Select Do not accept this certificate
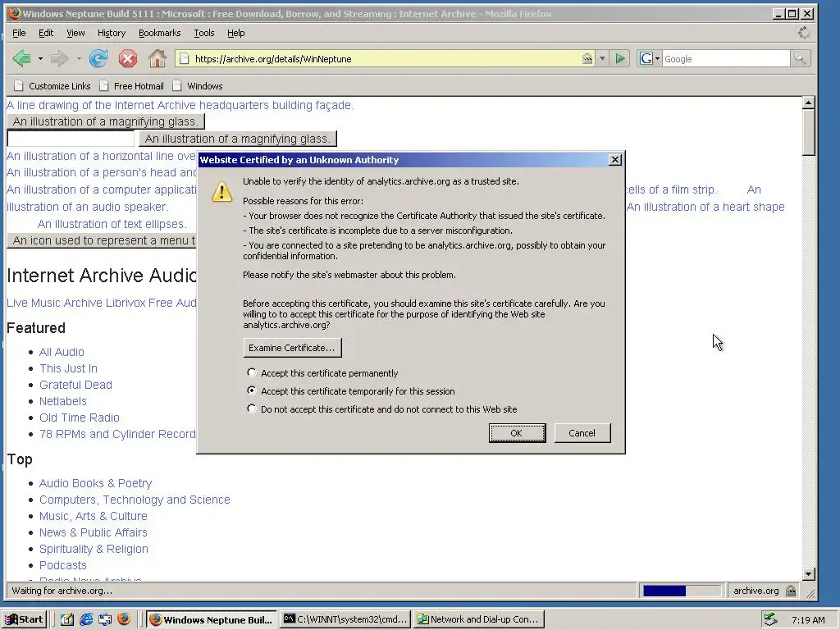840x630 pixels. coord(251,409)
